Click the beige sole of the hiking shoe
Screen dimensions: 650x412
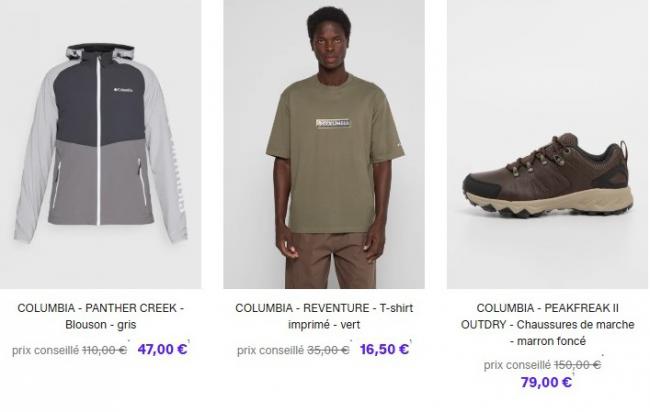tap(549, 203)
